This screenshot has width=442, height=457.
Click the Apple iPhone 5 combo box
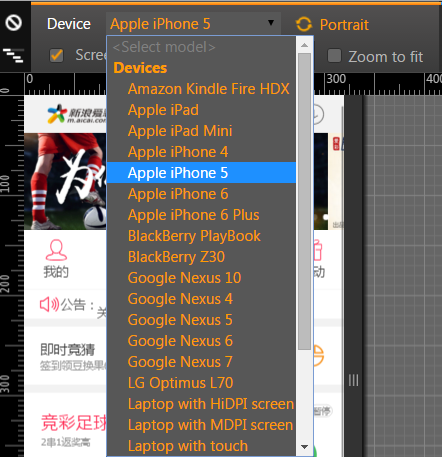193,24
